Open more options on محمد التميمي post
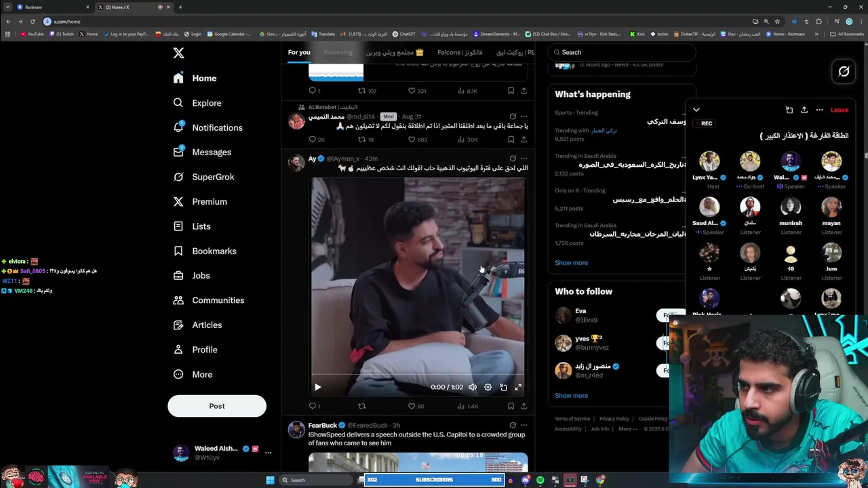The image size is (868, 488). click(x=524, y=117)
